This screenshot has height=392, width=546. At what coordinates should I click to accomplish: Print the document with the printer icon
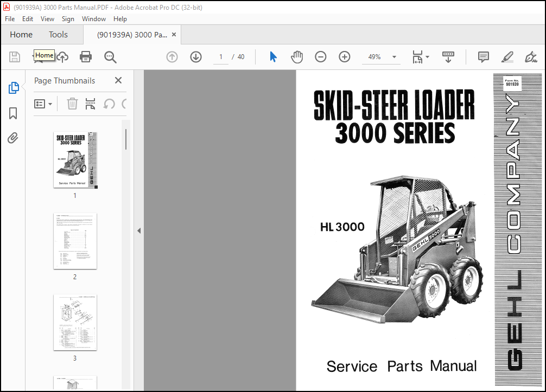(x=86, y=57)
